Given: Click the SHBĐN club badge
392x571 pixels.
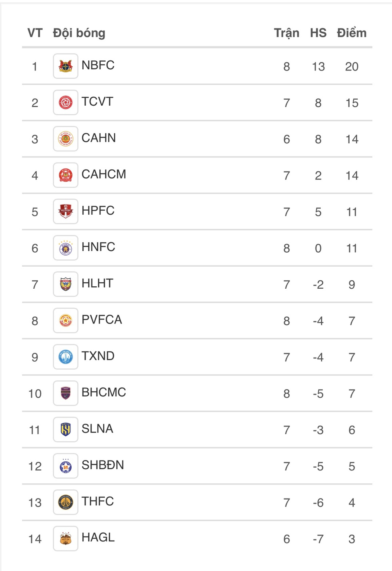Looking at the screenshot, I should click(x=66, y=466).
